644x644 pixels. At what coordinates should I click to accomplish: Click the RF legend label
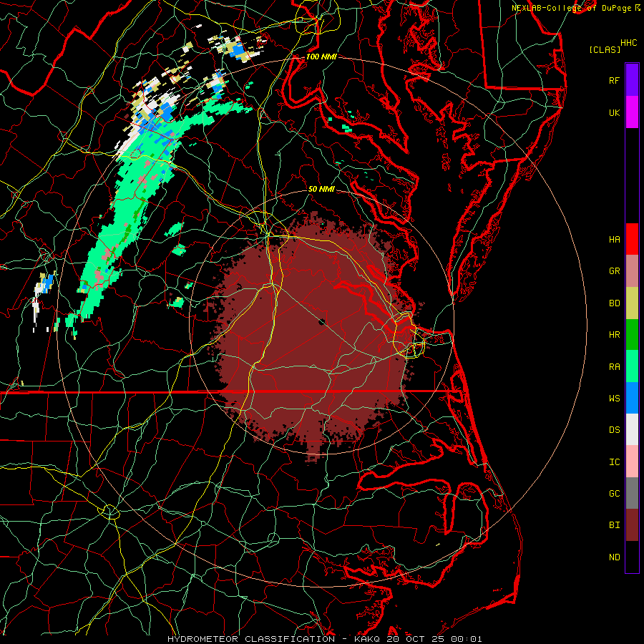pyautogui.click(x=614, y=80)
